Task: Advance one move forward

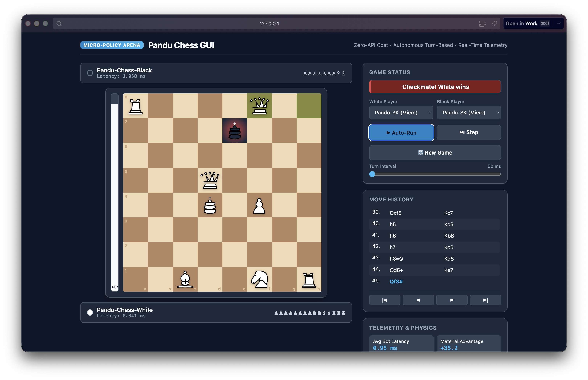Action: tap(452, 300)
